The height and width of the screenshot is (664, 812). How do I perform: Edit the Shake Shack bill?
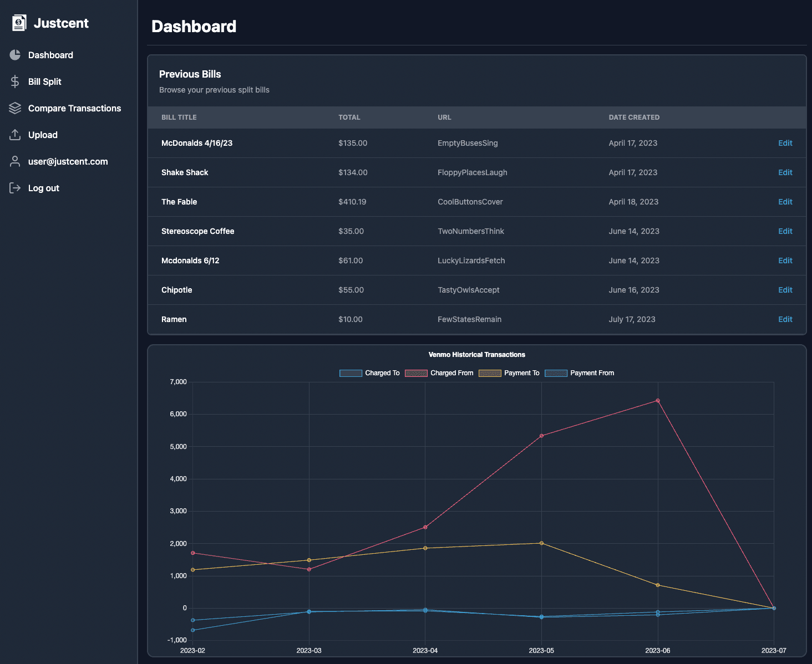[785, 172]
